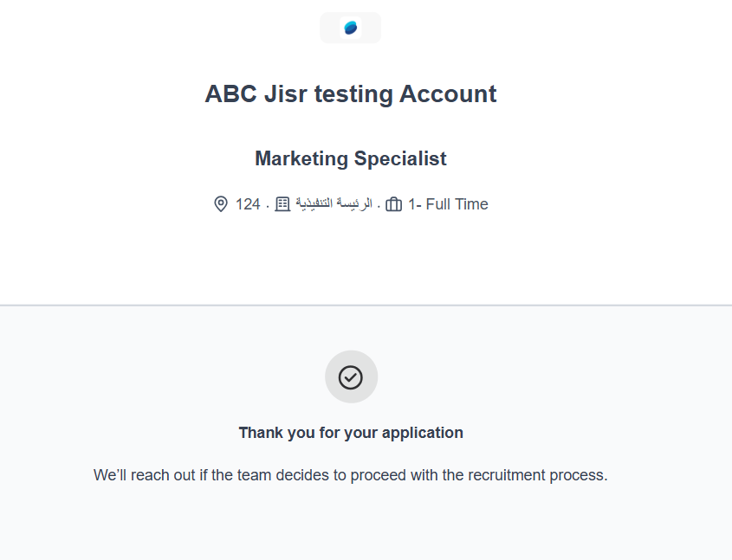Click the department building icon
This screenshot has height=560, width=732.
tap(282, 204)
